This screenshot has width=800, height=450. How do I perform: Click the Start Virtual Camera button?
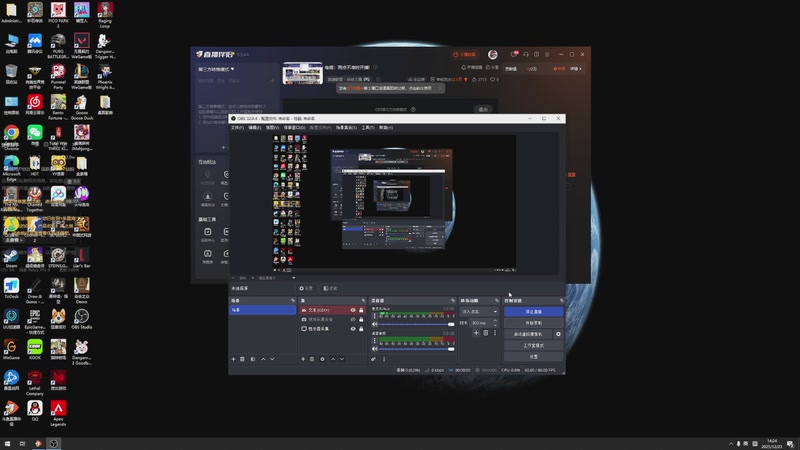528,334
